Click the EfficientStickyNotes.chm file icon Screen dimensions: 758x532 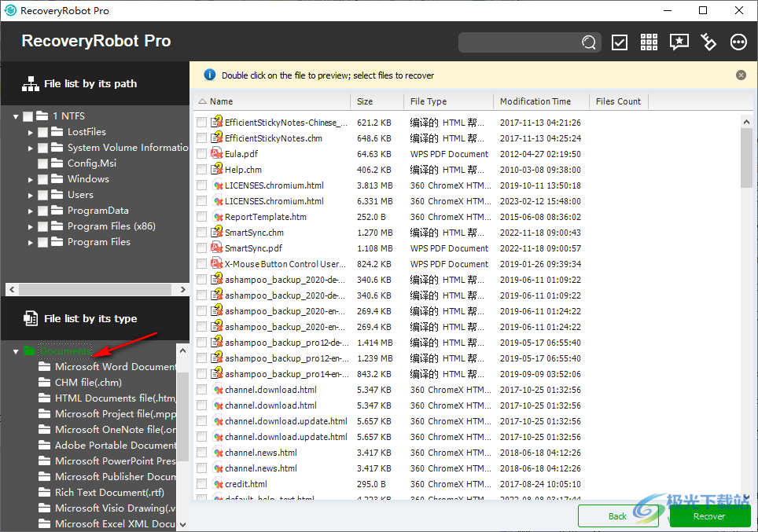click(216, 138)
